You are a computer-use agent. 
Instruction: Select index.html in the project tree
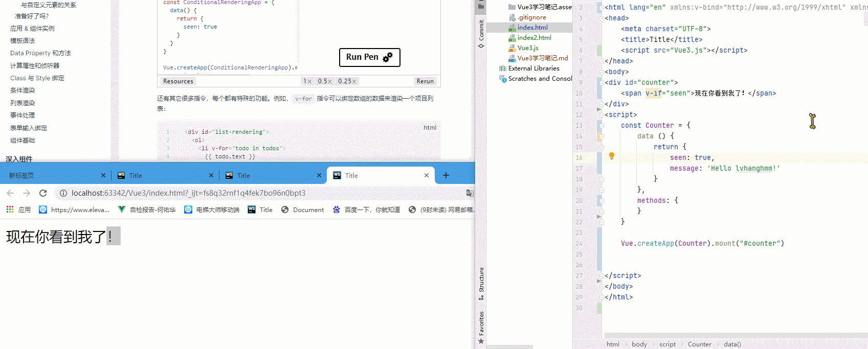pos(529,28)
